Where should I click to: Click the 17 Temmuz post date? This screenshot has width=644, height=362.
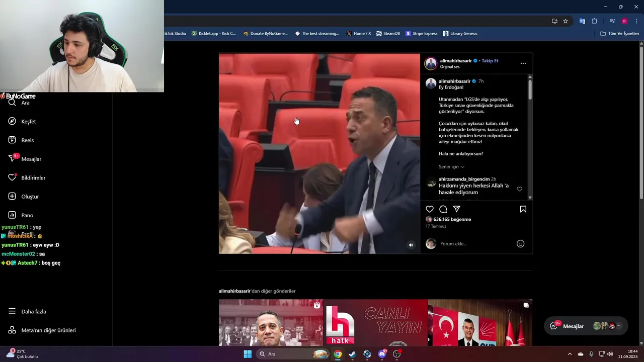tap(436, 226)
